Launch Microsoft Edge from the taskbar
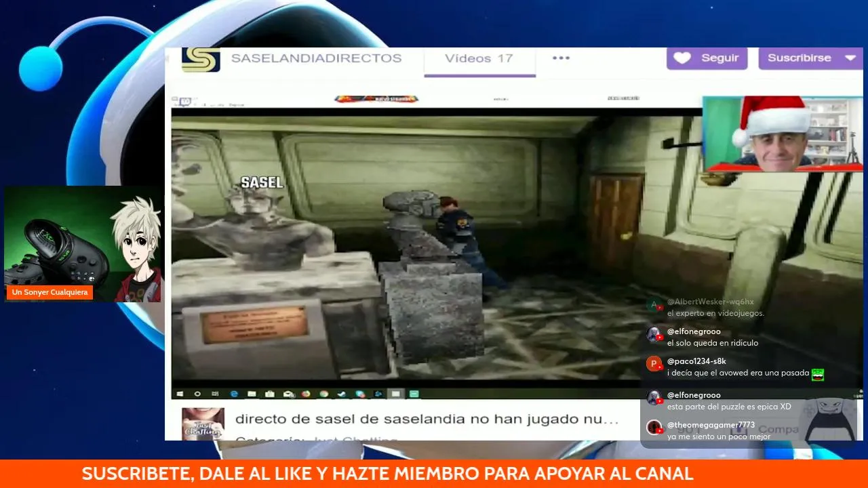This screenshot has width=868, height=488. [x=234, y=394]
